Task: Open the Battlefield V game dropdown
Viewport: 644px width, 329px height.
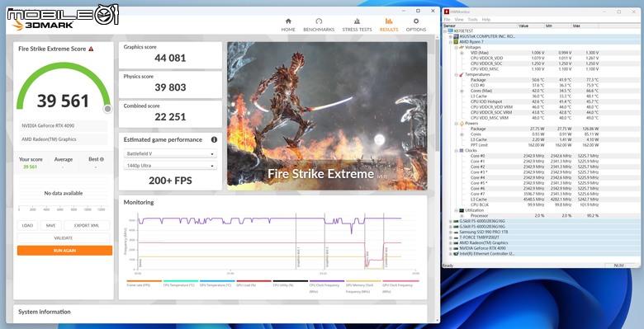Action: point(170,154)
